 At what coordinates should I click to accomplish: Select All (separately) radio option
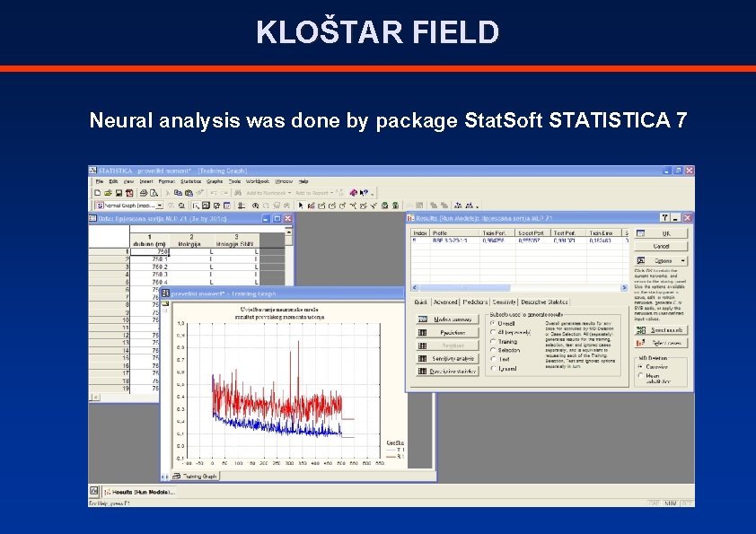pos(493,333)
